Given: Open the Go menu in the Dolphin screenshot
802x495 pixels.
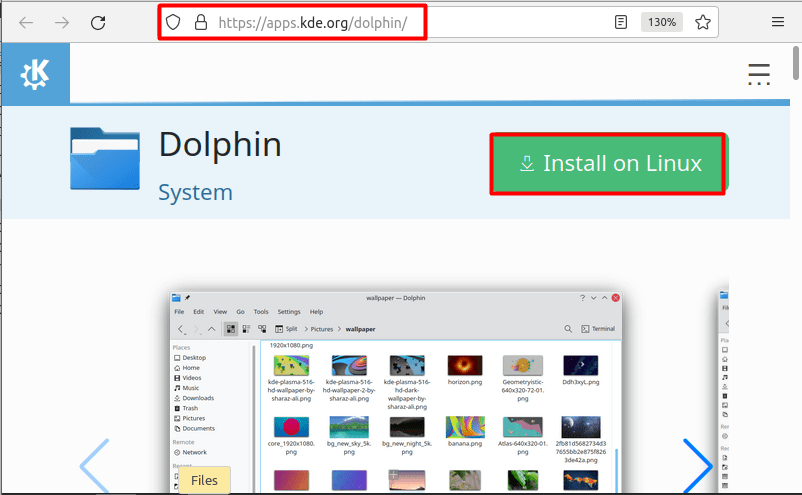Looking at the screenshot, I should (x=240, y=311).
